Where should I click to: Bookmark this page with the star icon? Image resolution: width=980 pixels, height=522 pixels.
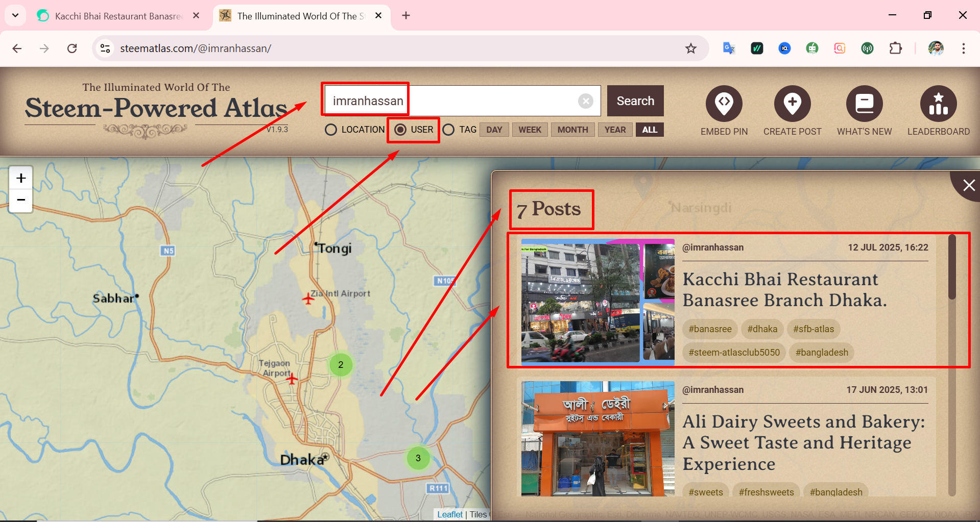(691, 48)
